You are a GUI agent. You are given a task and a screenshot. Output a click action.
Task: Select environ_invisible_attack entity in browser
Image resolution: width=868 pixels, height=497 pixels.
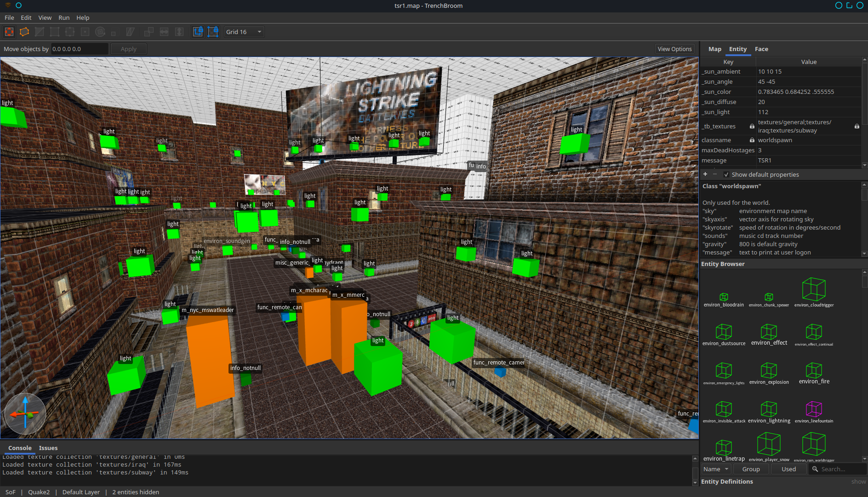pyautogui.click(x=724, y=412)
